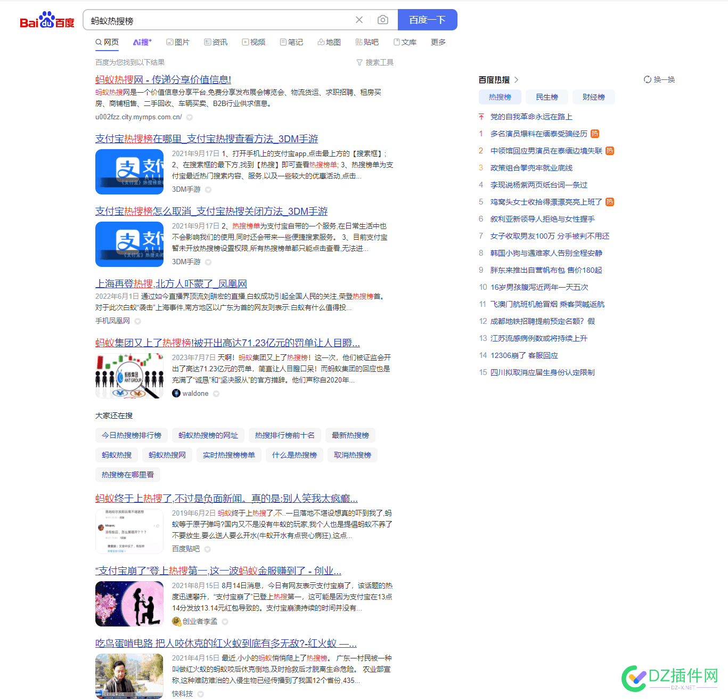Expand the 更多 menu
The height and width of the screenshot is (700, 728).
[x=438, y=42]
